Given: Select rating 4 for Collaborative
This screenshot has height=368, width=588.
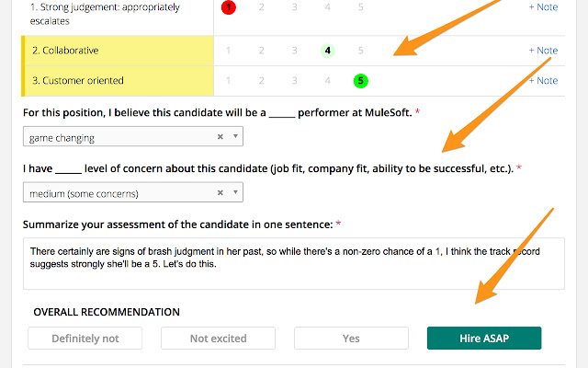Looking at the screenshot, I should coord(328,51).
